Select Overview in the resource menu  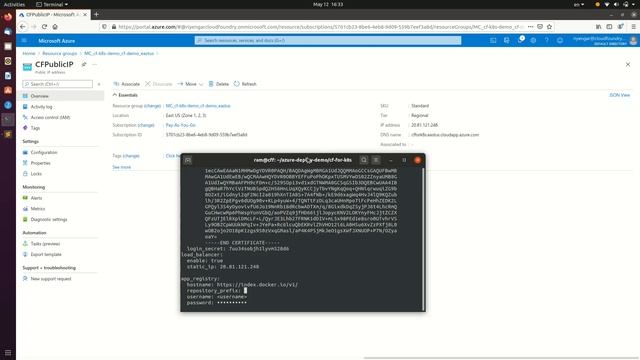click(x=61, y=96)
